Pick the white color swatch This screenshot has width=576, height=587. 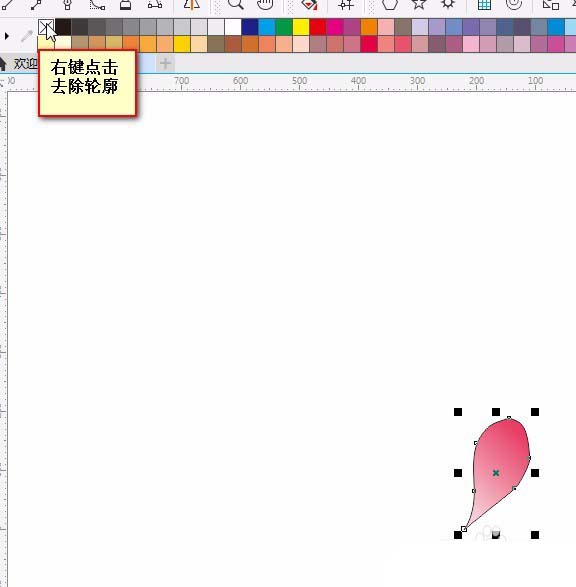[233, 27]
